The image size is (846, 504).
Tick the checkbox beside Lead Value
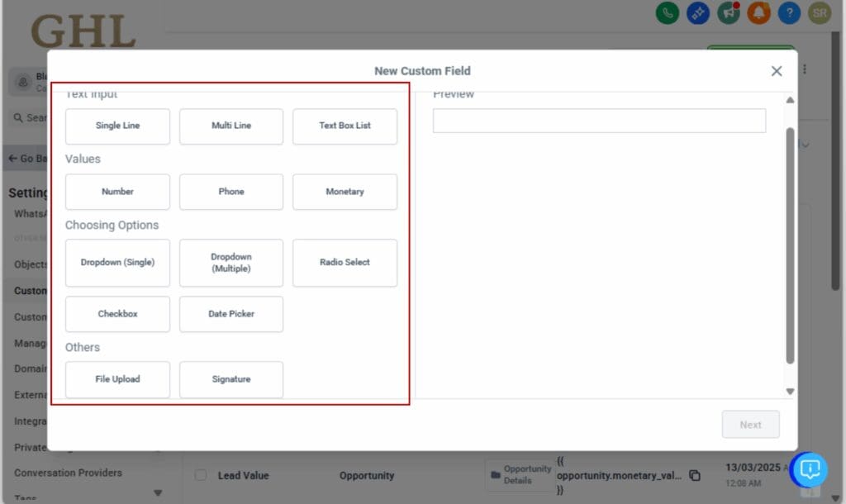(x=201, y=475)
